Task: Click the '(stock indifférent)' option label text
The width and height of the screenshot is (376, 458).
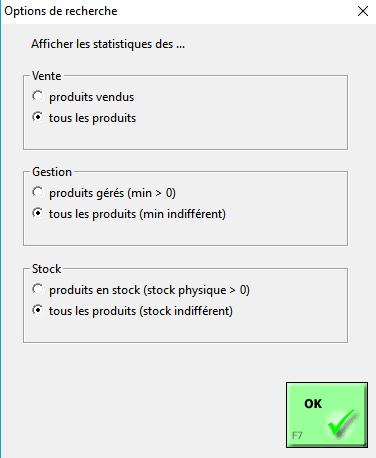Action: click(x=186, y=311)
